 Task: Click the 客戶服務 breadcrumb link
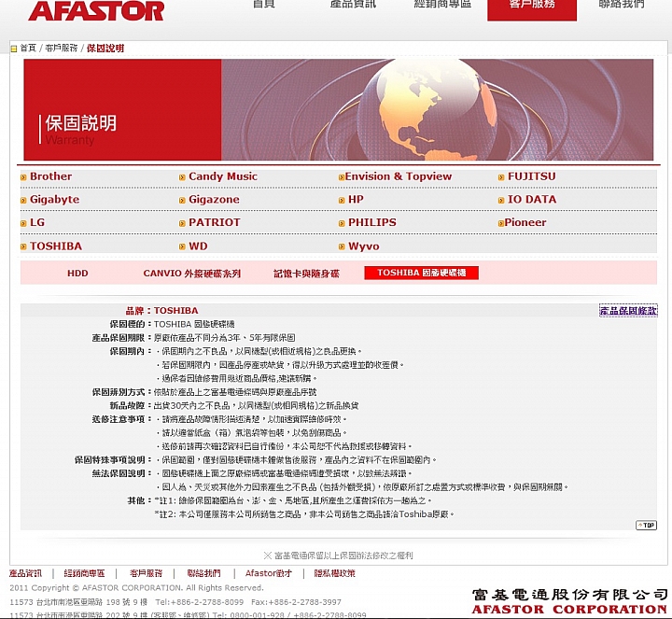(x=62, y=48)
